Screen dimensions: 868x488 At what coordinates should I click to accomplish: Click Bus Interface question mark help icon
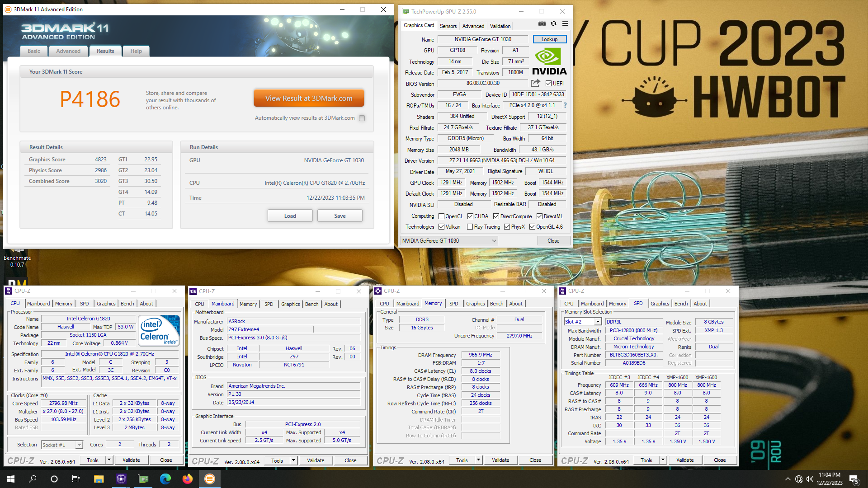click(565, 105)
